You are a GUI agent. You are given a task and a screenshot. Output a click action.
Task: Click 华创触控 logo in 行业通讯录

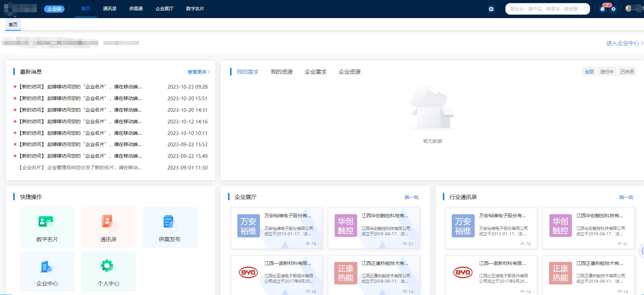point(560,226)
